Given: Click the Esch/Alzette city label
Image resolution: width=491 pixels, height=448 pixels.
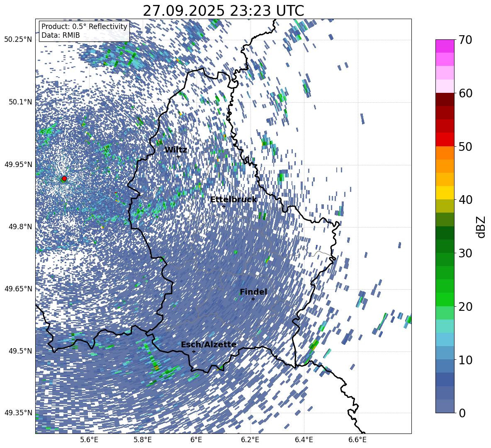Looking at the screenshot, I should pyautogui.click(x=209, y=345).
